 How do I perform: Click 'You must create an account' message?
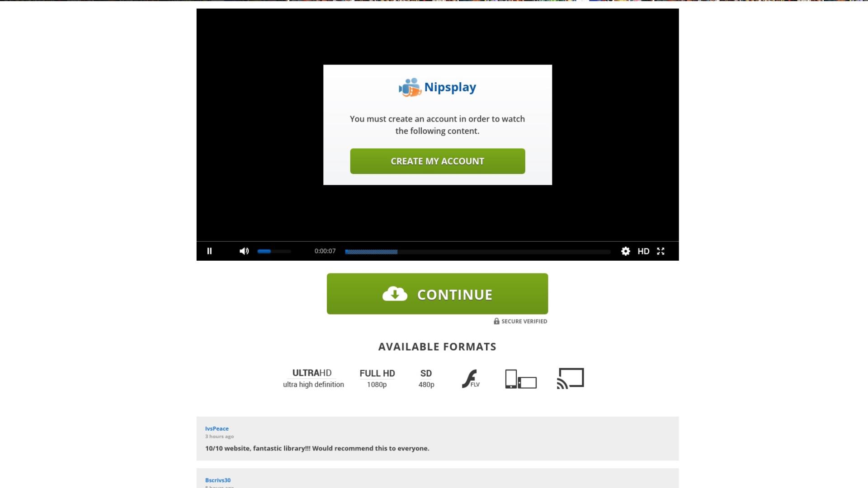point(437,125)
